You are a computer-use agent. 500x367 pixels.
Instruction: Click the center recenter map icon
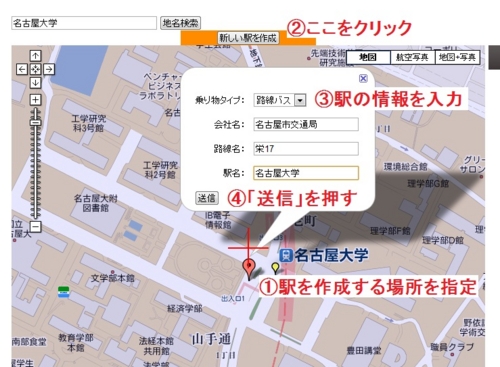point(35,69)
